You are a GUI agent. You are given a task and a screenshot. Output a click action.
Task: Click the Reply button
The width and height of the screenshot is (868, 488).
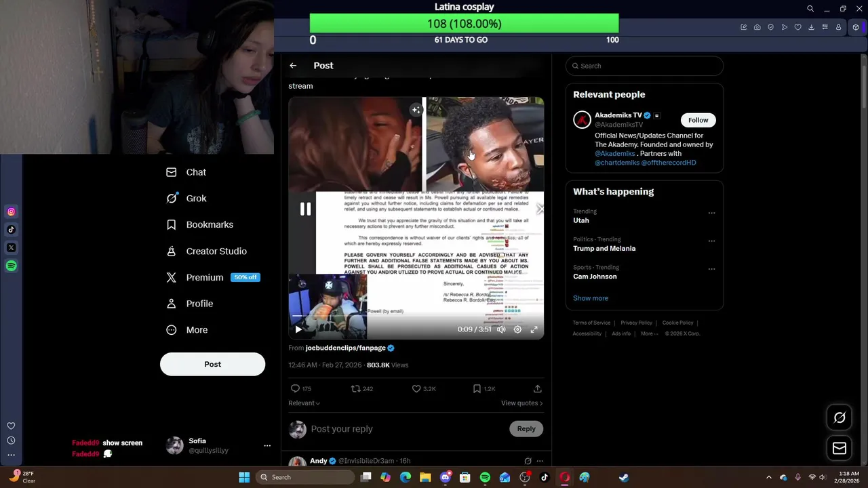click(526, 428)
